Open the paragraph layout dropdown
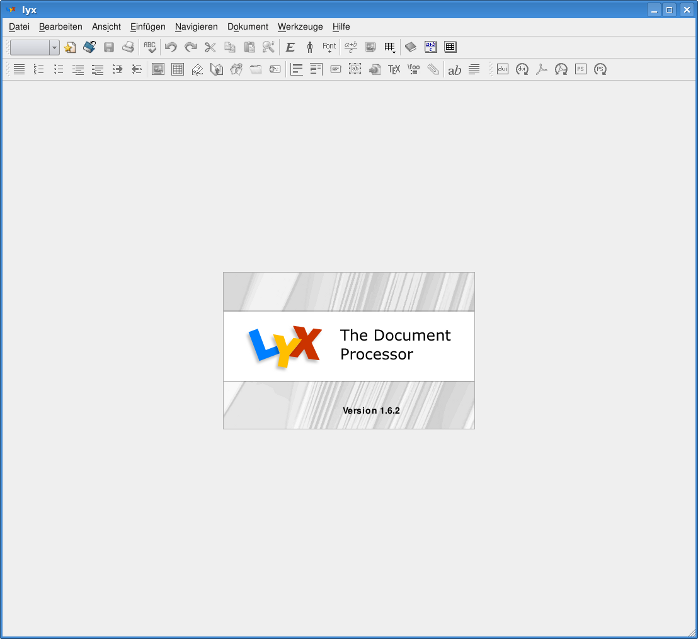Screen dimensions: 698x639 point(35,47)
